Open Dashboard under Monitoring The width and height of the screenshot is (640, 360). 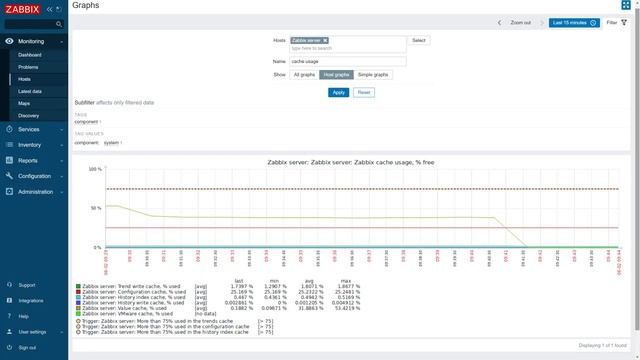pos(29,55)
